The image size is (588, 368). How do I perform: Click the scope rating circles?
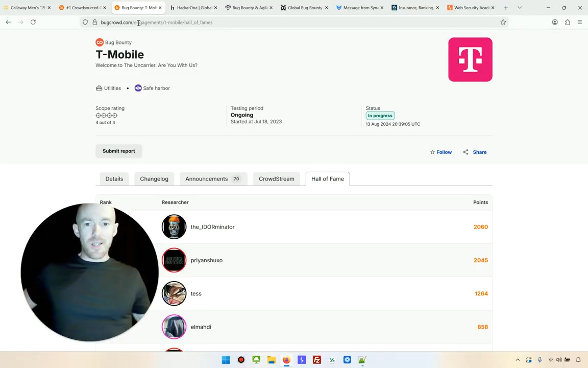click(107, 116)
